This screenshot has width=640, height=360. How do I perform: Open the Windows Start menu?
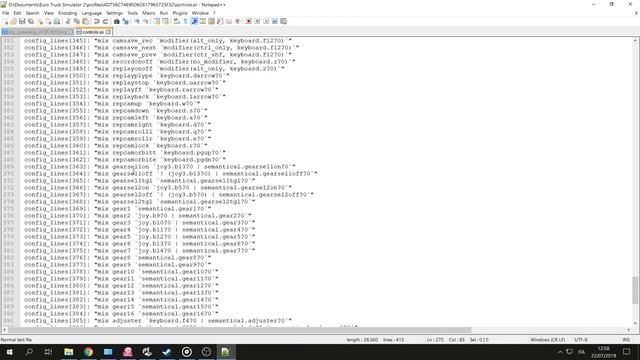(9, 352)
